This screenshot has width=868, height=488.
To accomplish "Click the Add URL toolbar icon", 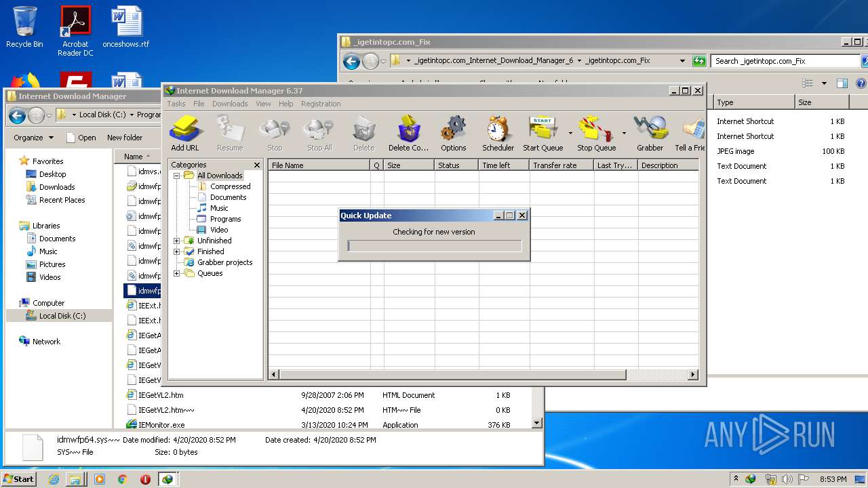I will 184,133.
